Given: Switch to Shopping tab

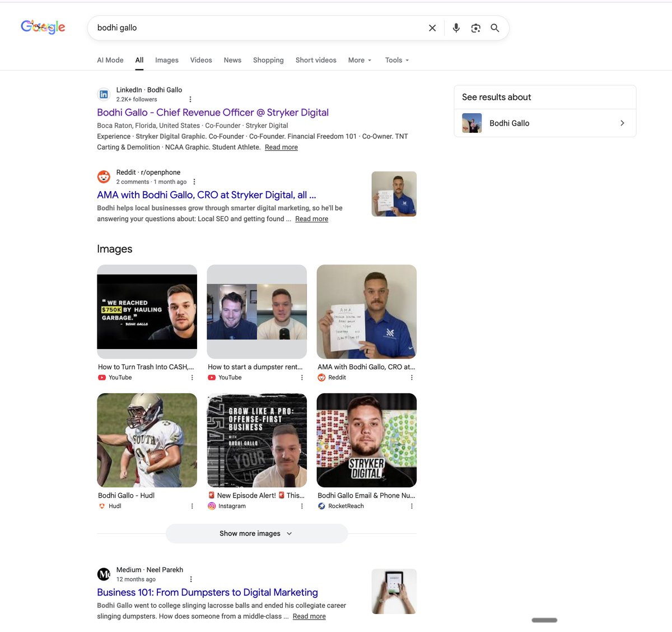Looking at the screenshot, I should point(268,60).
